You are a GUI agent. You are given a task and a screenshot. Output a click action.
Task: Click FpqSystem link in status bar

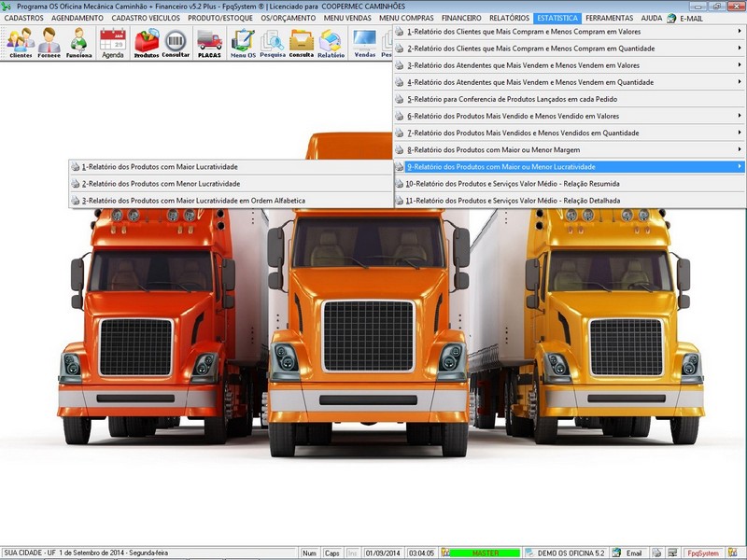tap(703, 553)
